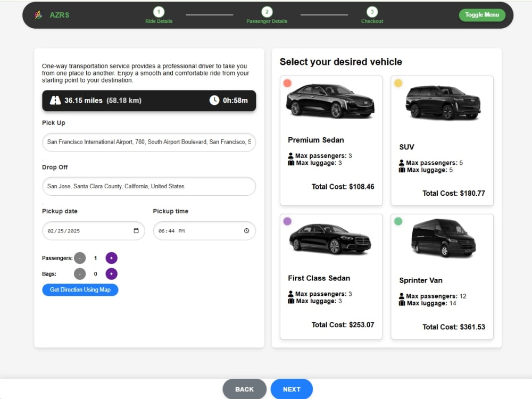The image size is (532, 399).
Task: Click Total Cost $361.53
Action: click(454, 327)
